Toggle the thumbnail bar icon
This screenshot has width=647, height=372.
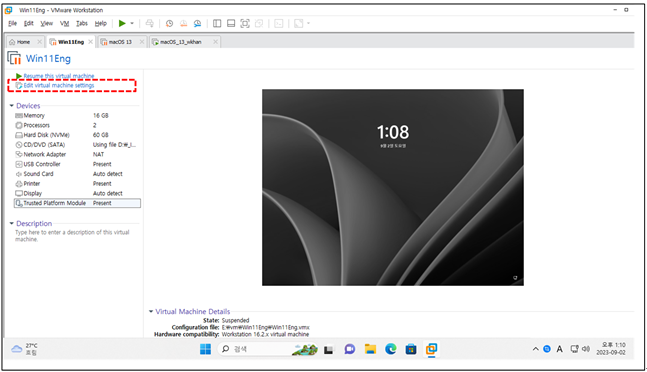[231, 24]
